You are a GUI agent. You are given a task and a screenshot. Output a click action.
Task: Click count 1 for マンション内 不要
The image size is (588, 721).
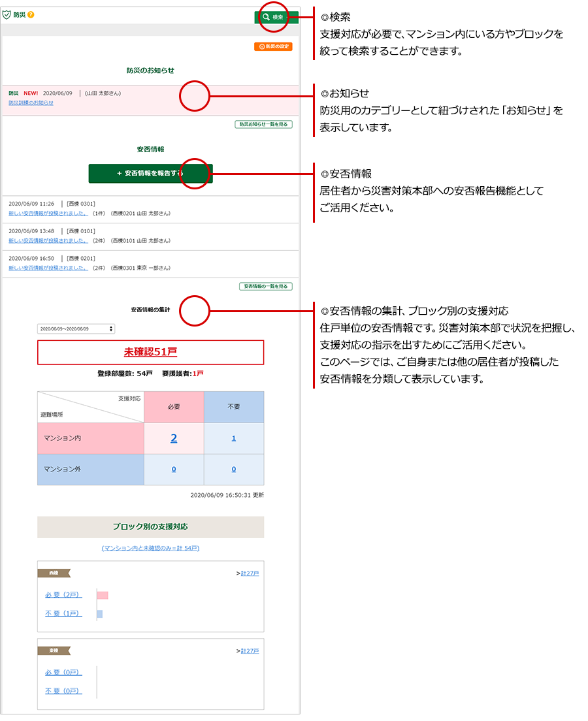(x=234, y=438)
